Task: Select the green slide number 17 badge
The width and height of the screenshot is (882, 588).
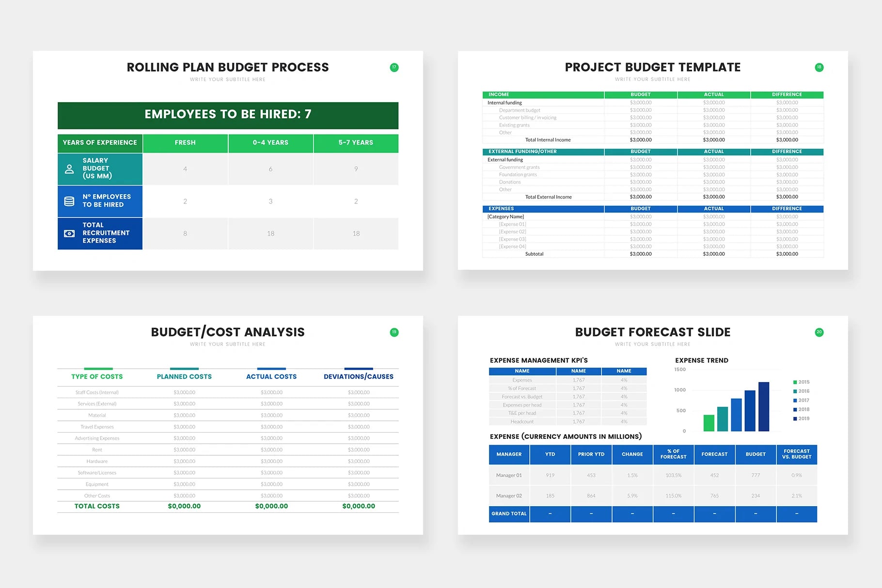Action: click(x=394, y=67)
